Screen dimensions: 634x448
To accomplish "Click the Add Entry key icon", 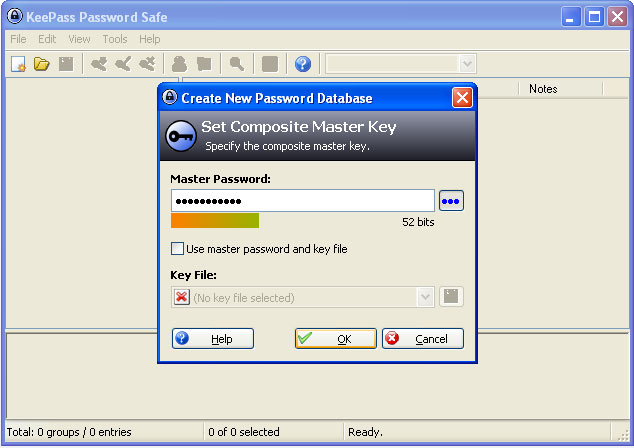I will 99,64.
